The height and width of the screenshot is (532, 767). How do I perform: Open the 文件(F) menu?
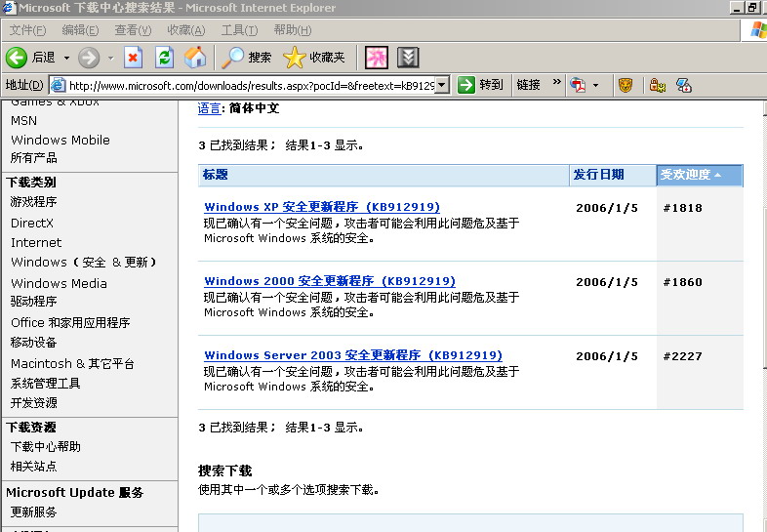click(27, 30)
